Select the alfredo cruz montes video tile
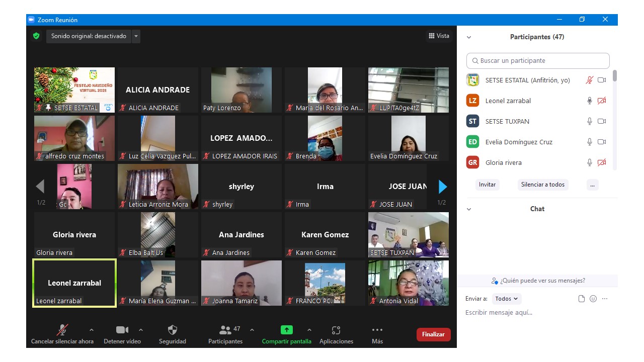Viewport: 644px width, 362px height. pos(74,138)
